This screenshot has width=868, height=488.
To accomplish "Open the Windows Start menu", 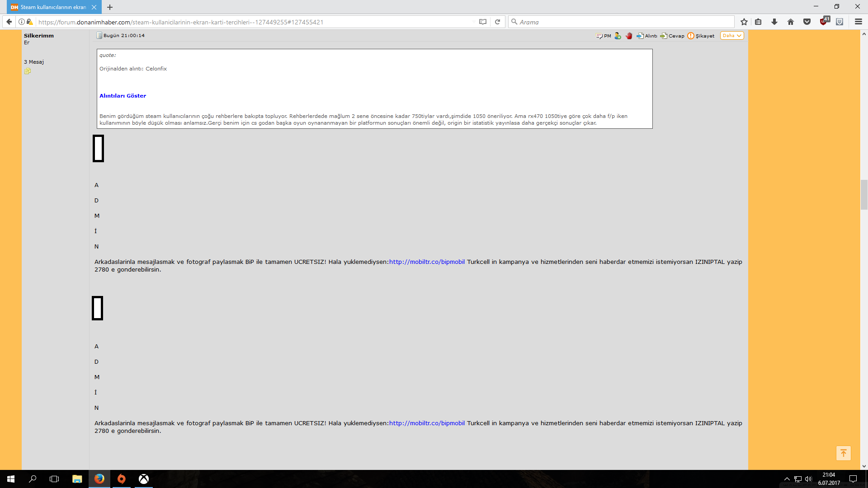I will click(11, 479).
